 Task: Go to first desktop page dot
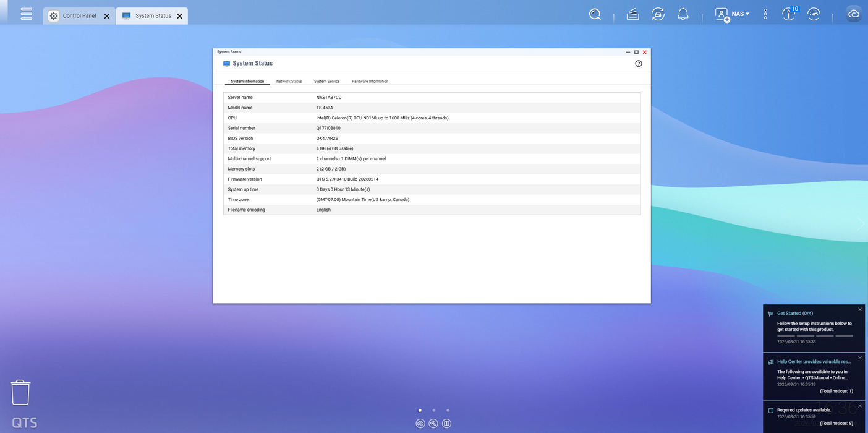[420, 410]
